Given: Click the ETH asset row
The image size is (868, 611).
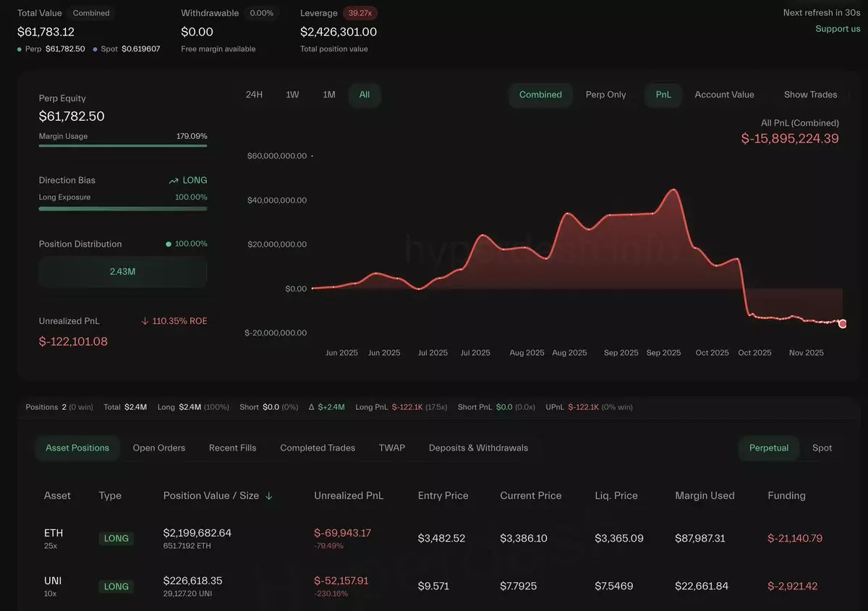Looking at the screenshot, I should [x=54, y=538].
